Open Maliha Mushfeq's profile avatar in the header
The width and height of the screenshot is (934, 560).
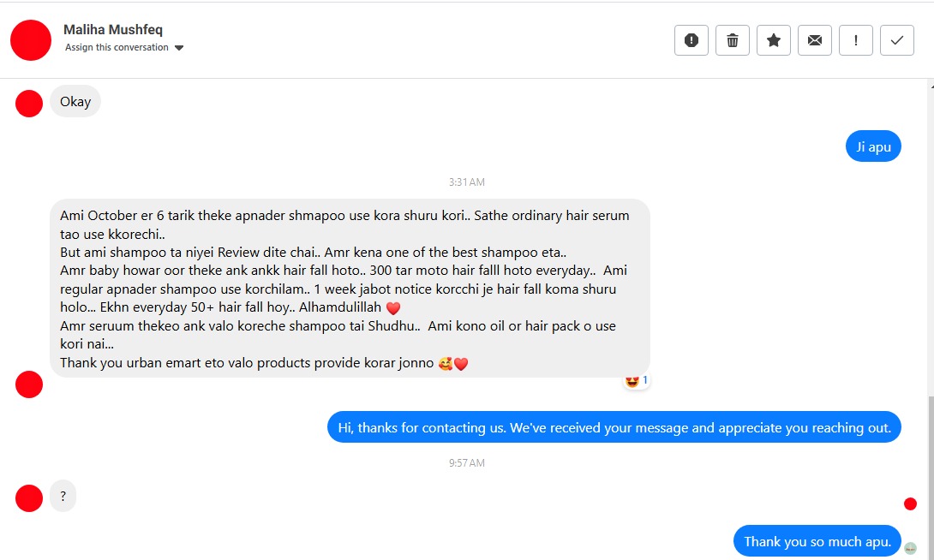(x=31, y=40)
